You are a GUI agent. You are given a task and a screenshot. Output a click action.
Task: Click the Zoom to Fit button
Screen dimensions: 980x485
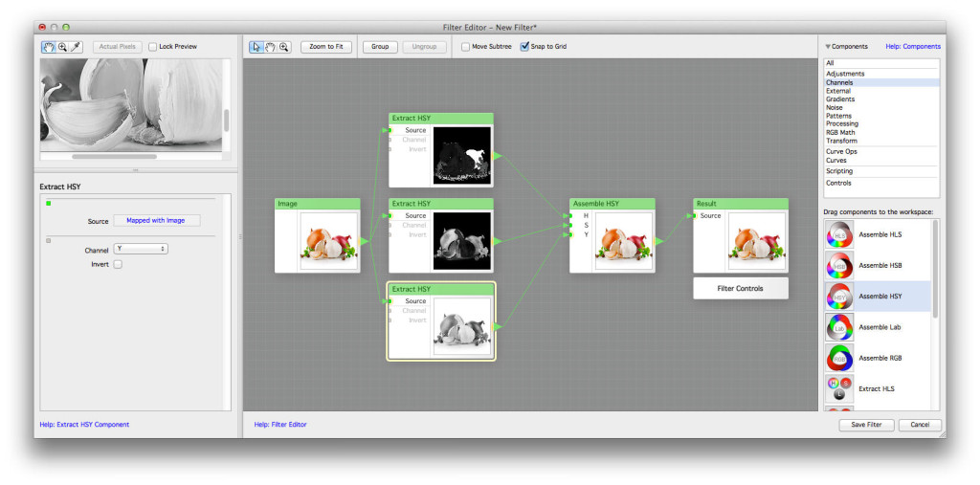(x=325, y=46)
